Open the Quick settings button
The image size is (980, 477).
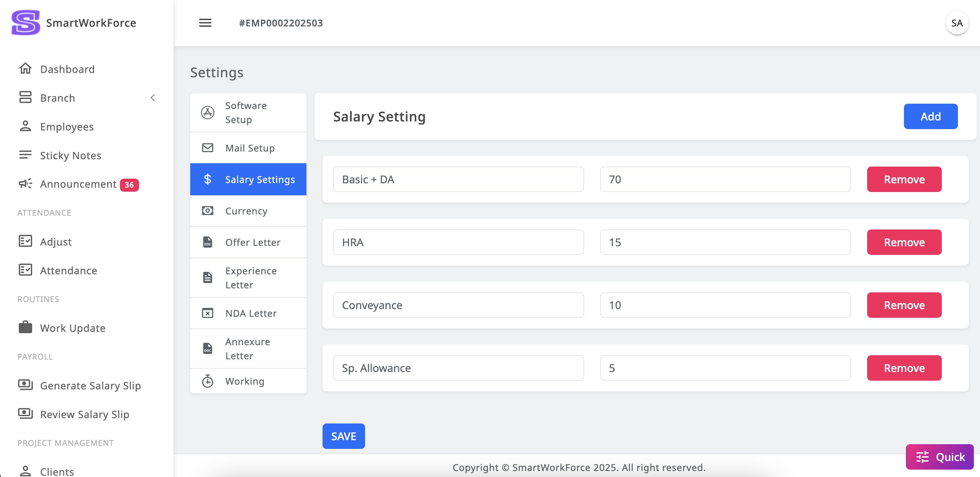[x=939, y=457]
